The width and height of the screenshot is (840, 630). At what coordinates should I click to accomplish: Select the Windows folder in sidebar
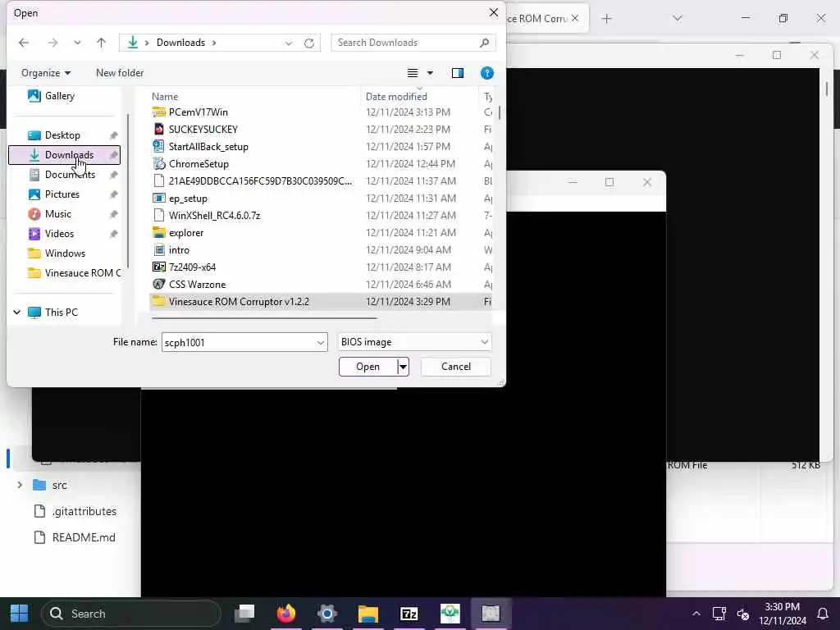pyautogui.click(x=65, y=253)
